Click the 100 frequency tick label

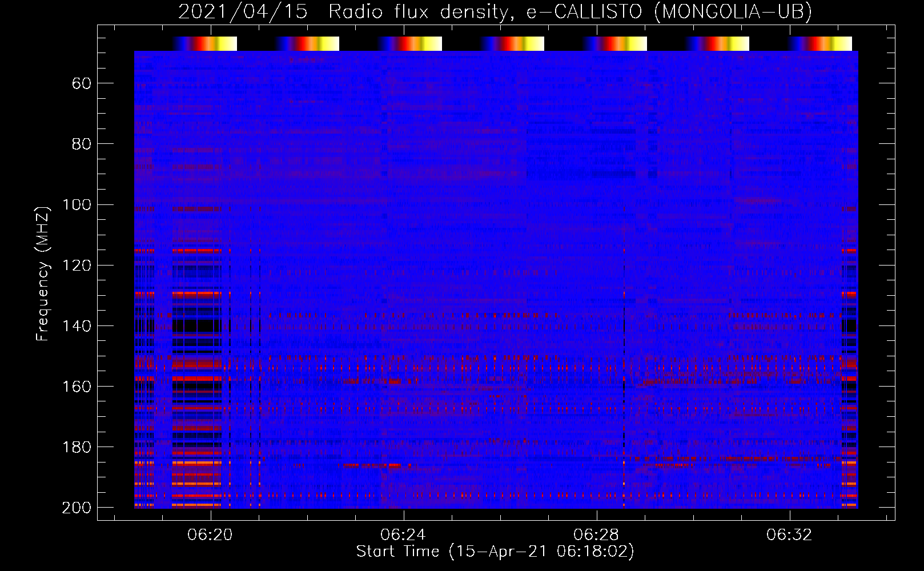click(77, 205)
